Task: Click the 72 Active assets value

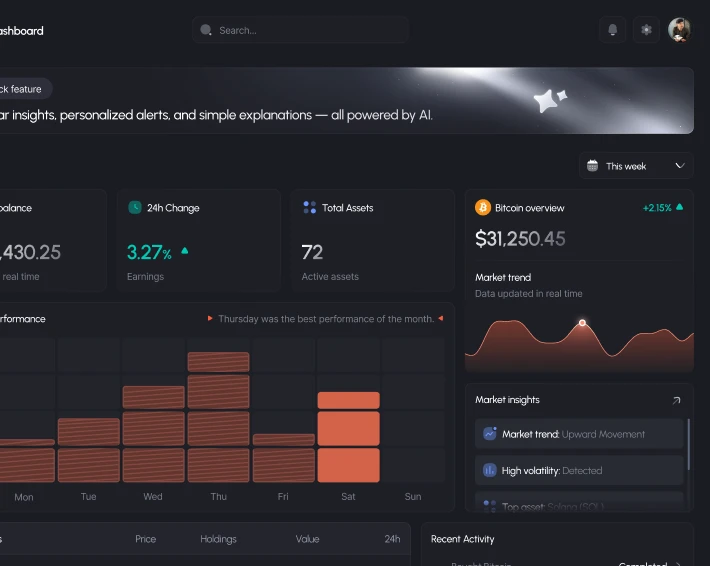Action: pos(312,252)
